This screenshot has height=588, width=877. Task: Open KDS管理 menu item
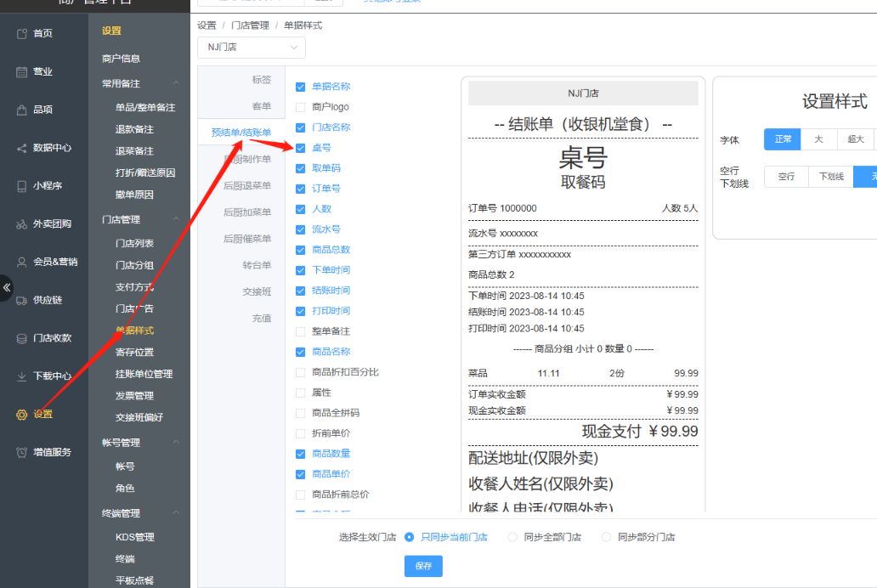click(x=135, y=537)
